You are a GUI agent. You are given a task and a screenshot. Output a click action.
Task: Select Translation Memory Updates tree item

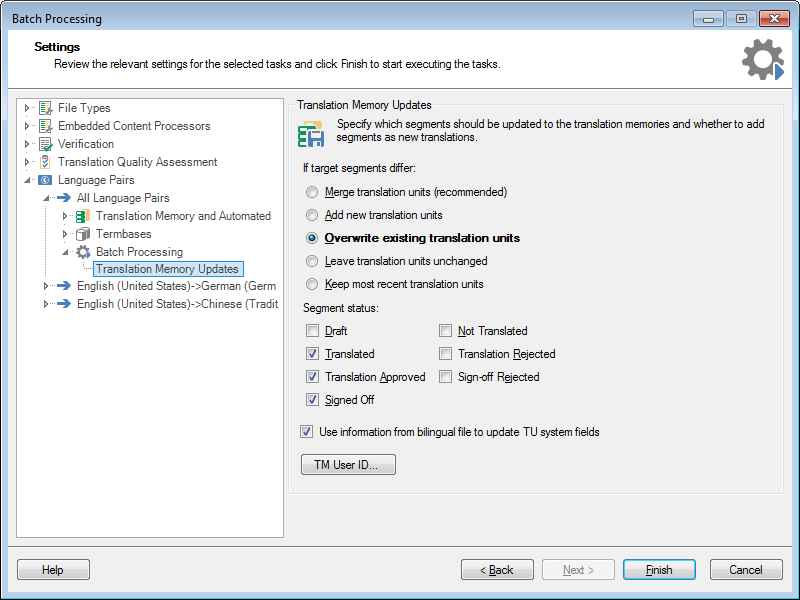coord(167,269)
